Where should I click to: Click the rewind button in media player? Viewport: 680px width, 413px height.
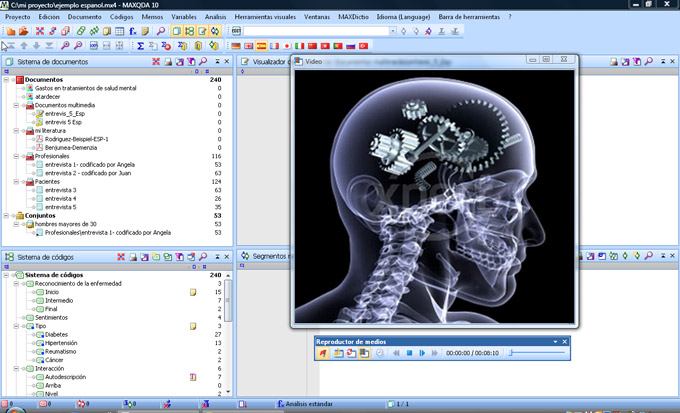(396, 353)
